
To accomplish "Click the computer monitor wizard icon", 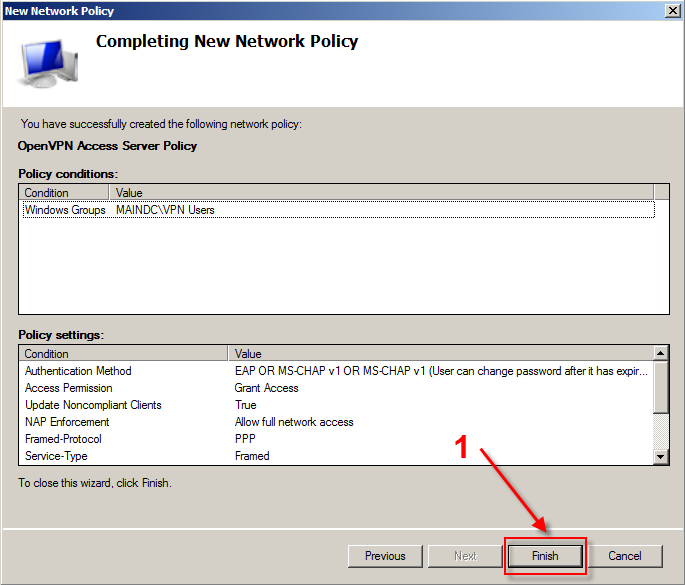I will (x=49, y=62).
